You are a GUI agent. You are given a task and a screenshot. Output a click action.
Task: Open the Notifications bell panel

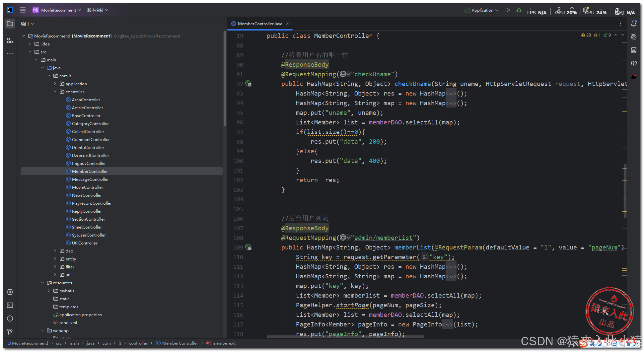(634, 24)
